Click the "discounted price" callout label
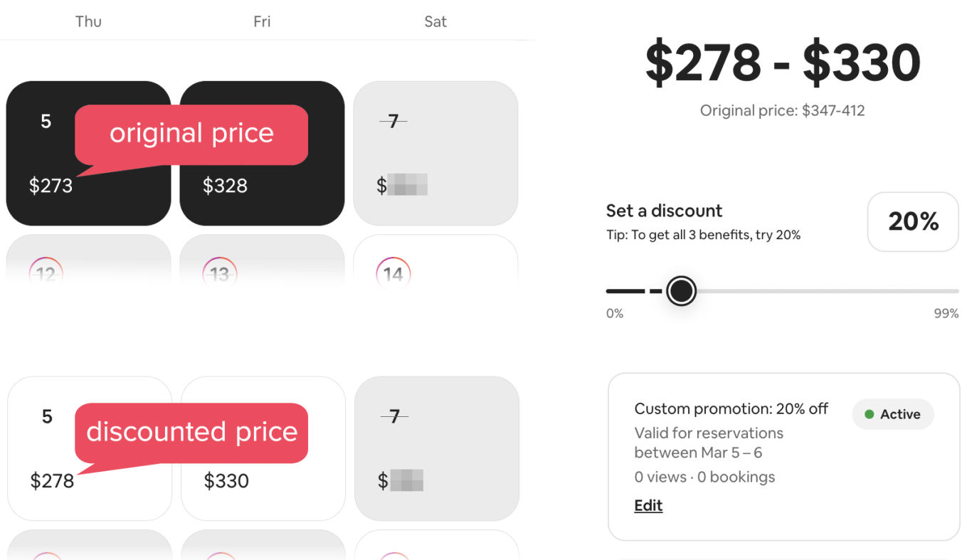 [191, 432]
